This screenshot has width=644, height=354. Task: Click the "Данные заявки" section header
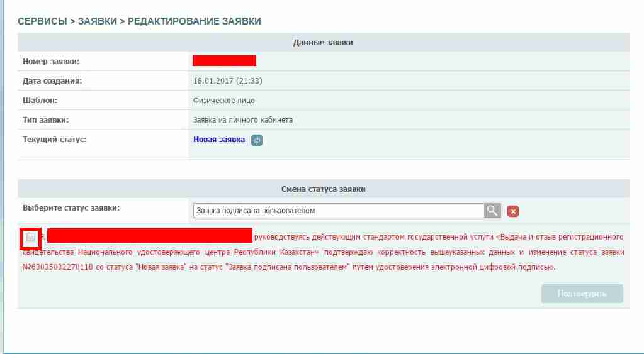point(323,43)
